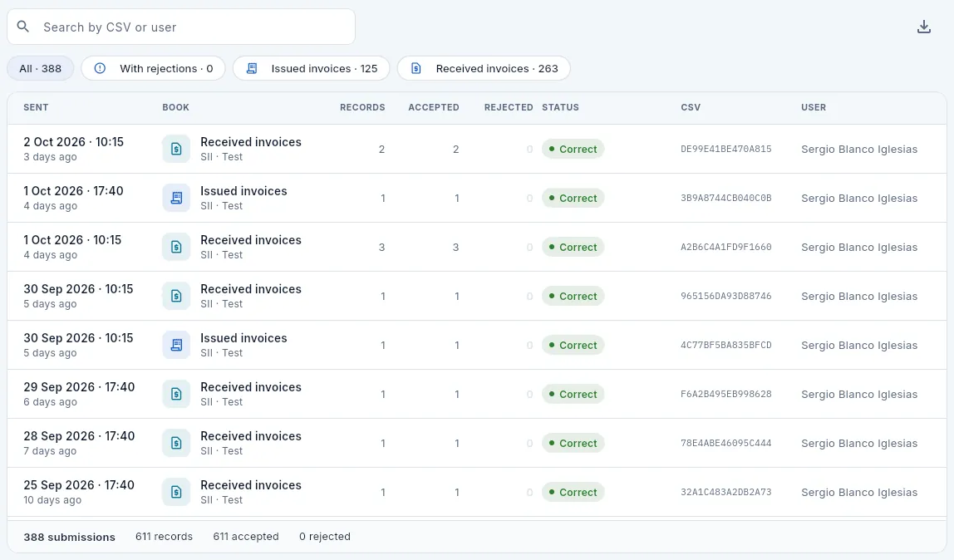
Task: Click the 388 submissions footer total
Action: click(x=69, y=537)
